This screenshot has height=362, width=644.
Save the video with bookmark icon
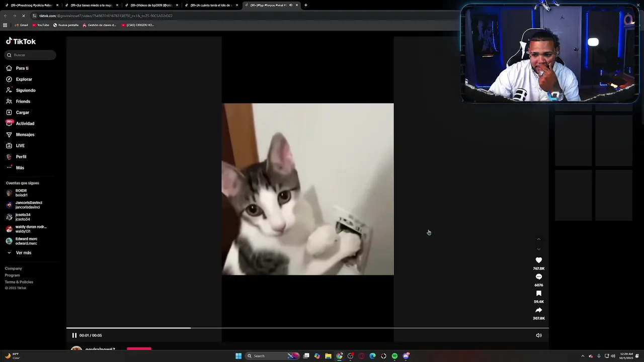(x=539, y=294)
